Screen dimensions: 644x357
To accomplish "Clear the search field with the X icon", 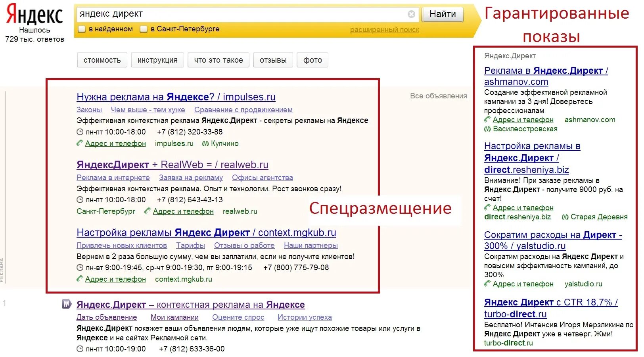I will [x=412, y=14].
